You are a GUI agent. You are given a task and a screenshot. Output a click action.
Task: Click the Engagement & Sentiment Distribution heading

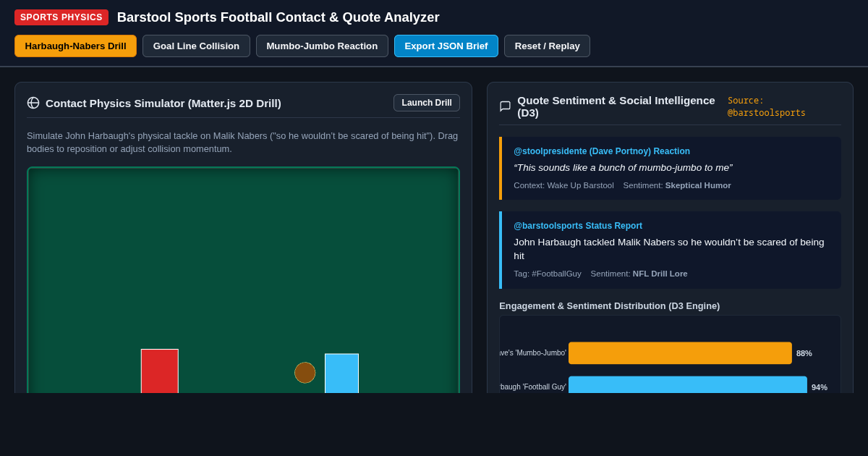coord(609,306)
